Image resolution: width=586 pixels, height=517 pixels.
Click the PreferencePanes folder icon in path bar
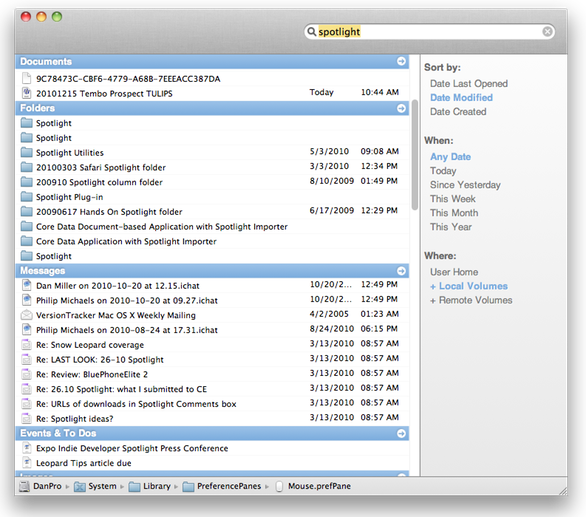click(188, 486)
